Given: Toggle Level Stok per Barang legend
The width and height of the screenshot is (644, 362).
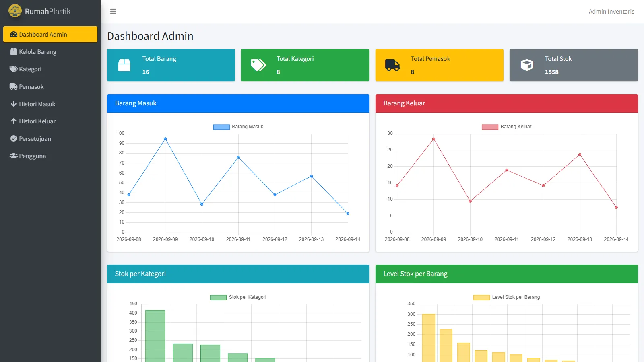Looking at the screenshot, I should point(506,297).
